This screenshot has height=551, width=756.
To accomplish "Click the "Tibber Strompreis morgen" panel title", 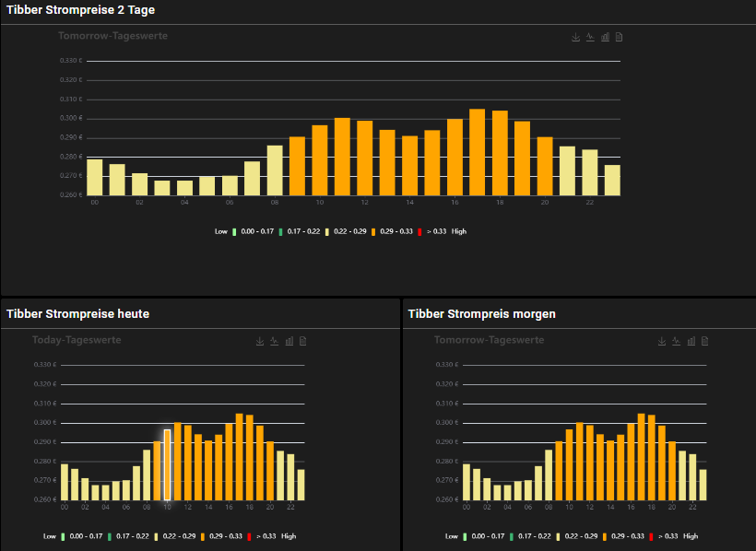I will 481,314.
